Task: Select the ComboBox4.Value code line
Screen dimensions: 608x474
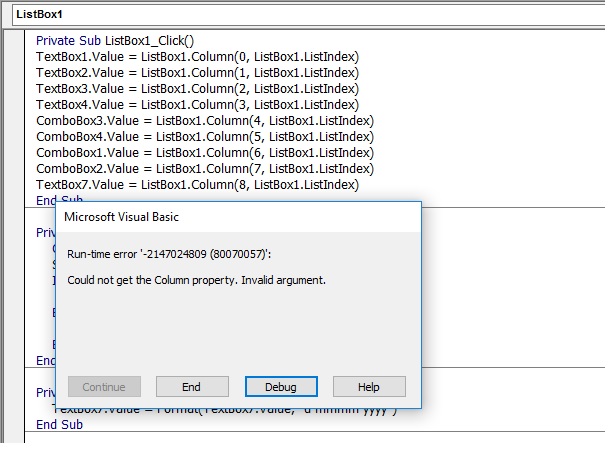Action: [x=205, y=137]
